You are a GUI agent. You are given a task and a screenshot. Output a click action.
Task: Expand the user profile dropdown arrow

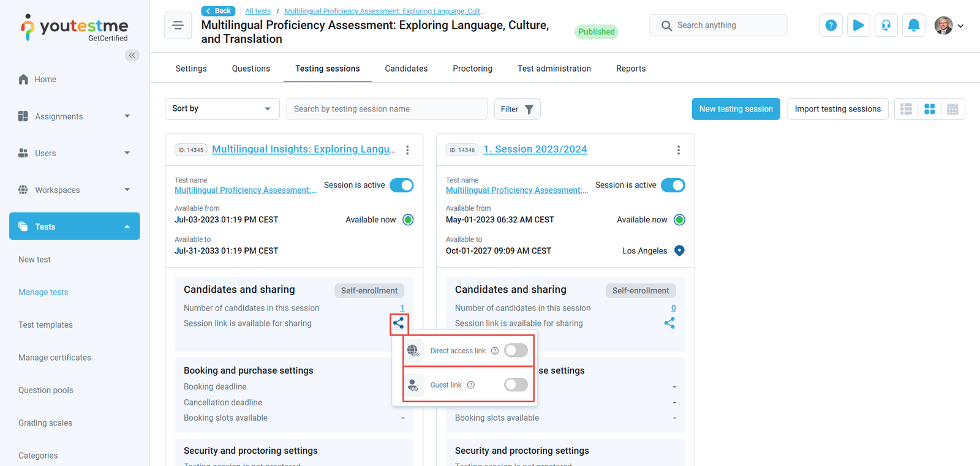[960, 26]
